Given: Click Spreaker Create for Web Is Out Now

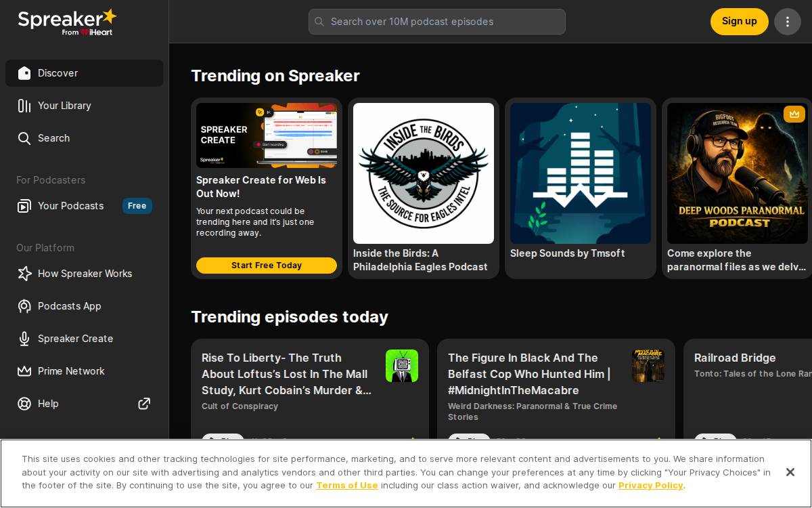Looking at the screenshot, I should tap(261, 187).
